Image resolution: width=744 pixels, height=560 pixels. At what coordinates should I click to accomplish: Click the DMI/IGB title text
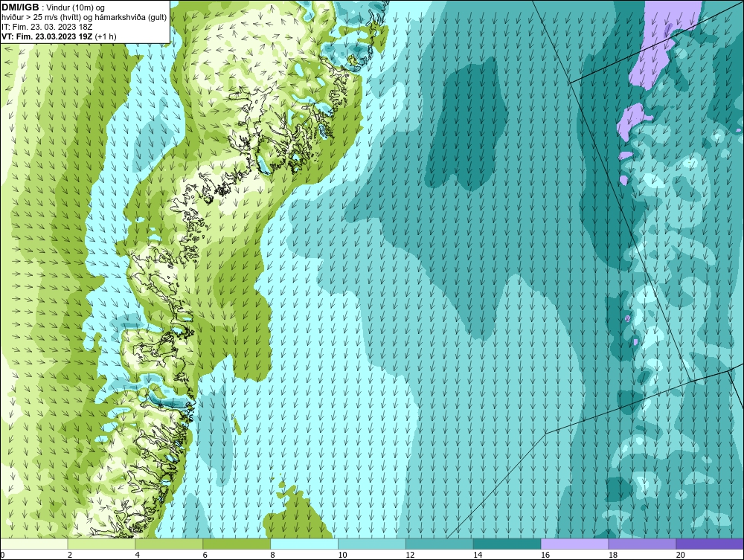tap(20, 7)
